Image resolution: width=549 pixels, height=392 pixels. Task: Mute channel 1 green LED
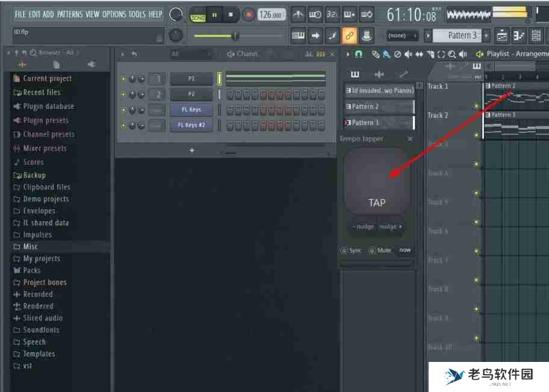pos(123,79)
